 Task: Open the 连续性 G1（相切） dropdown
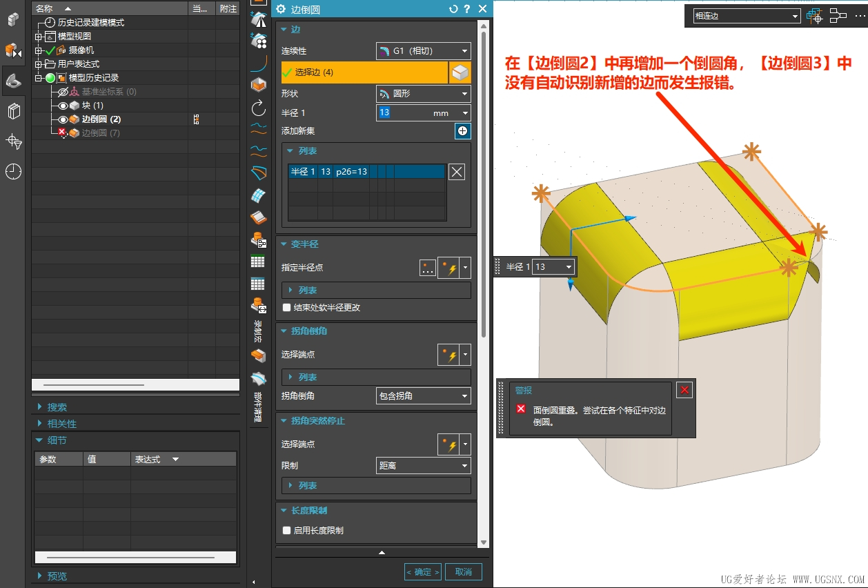pyautogui.click(x=424, y=51)
